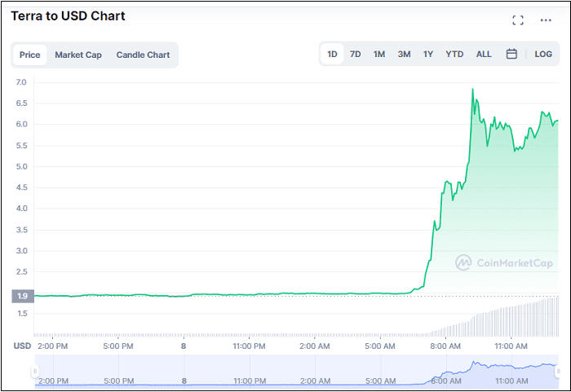Viewport: 571px width, 392px height.
Task: Click the 7.0 y-axis label
Action: (21, 82)
